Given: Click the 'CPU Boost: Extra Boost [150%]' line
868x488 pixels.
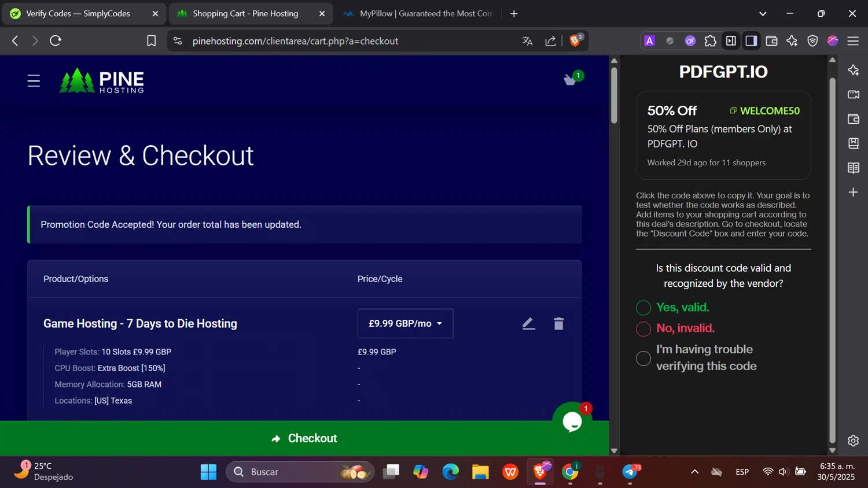Looking at the screenshot, I should point(110,368).
